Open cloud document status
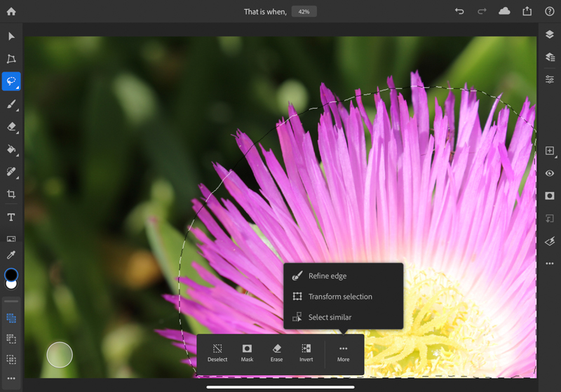Viewport: 561px width, 392px height. point(504,11)
